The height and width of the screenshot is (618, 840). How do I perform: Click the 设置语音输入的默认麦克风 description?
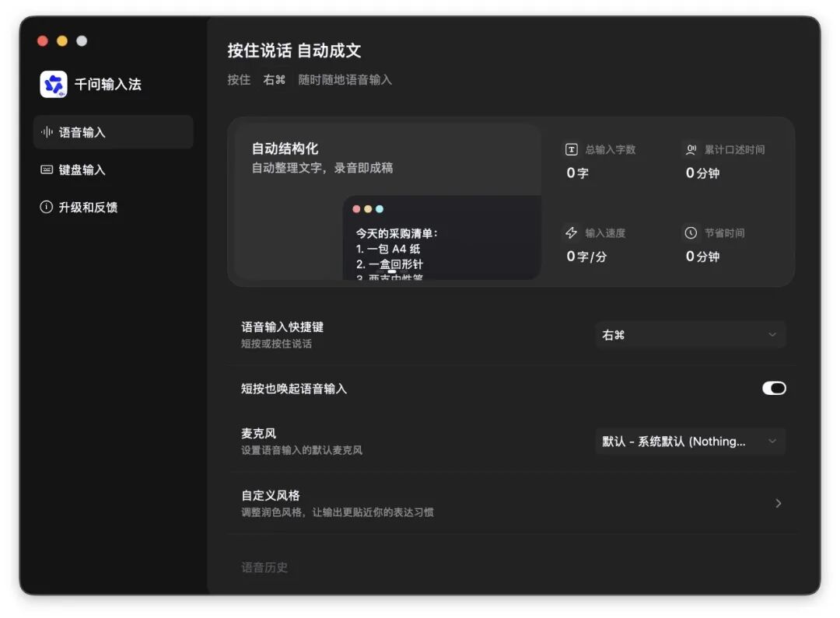302,450
